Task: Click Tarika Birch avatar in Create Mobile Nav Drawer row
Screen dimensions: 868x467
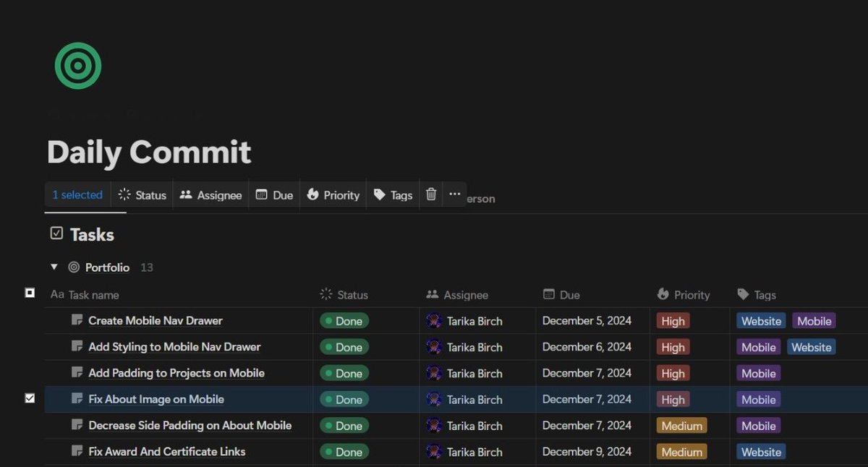Action: (x=434, y=320)
